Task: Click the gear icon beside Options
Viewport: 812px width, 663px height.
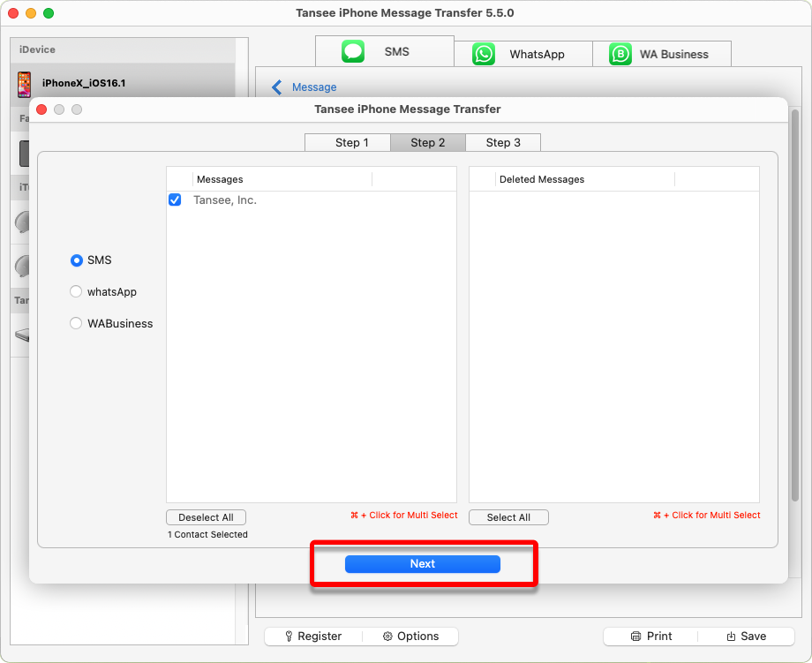Action: (x=387, y=636)
